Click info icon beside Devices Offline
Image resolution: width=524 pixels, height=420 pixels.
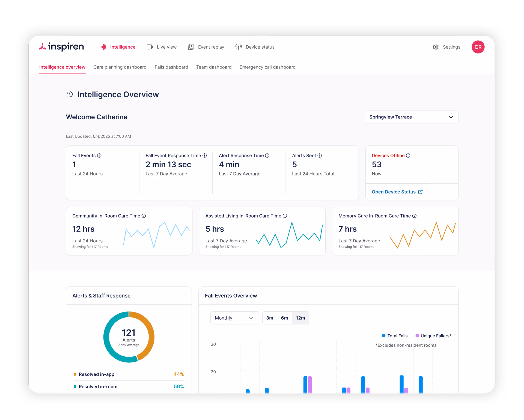tap(408, 156)
